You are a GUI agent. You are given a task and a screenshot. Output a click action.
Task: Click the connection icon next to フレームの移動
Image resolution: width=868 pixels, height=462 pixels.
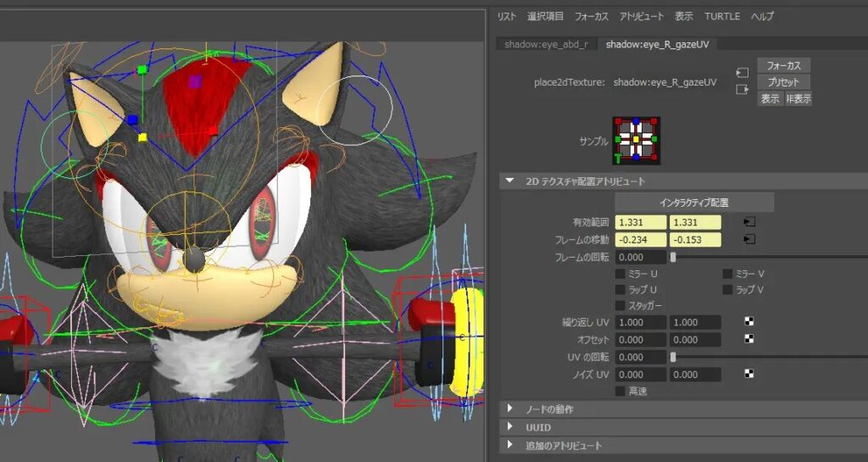[749, 240]
